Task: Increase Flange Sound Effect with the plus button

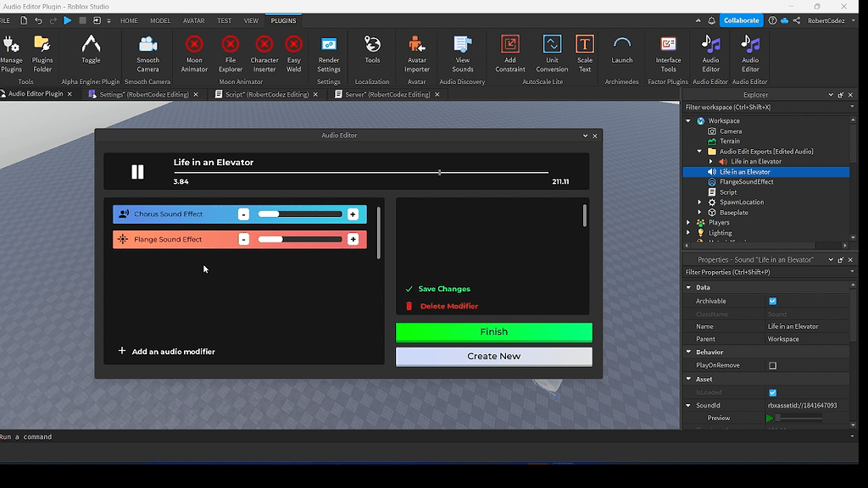Action: [353, 240]
